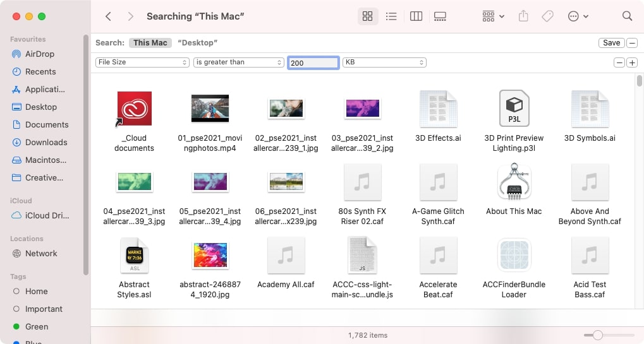644x344 pixels.
Task: Switch to list view in toolbar
Action: 391,16
